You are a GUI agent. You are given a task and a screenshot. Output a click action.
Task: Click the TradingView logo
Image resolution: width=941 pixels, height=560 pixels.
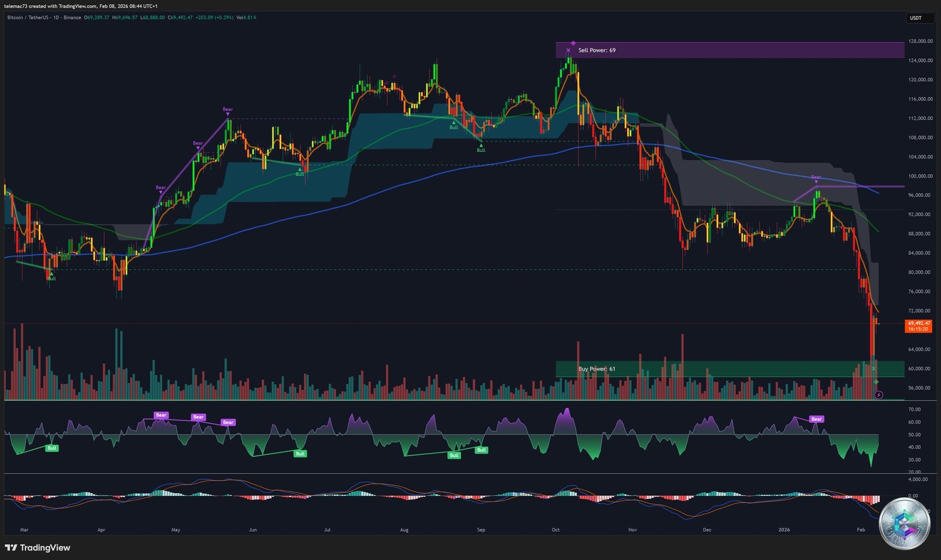[x=38, y=548]
